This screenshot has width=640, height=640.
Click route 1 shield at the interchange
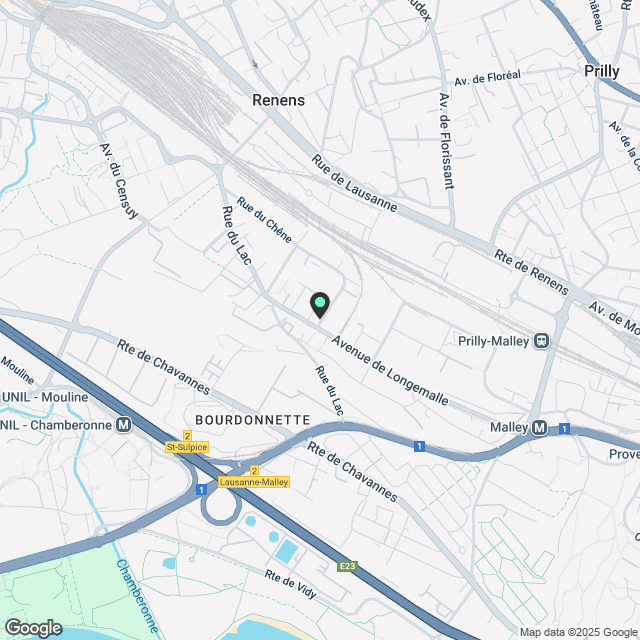201,489
